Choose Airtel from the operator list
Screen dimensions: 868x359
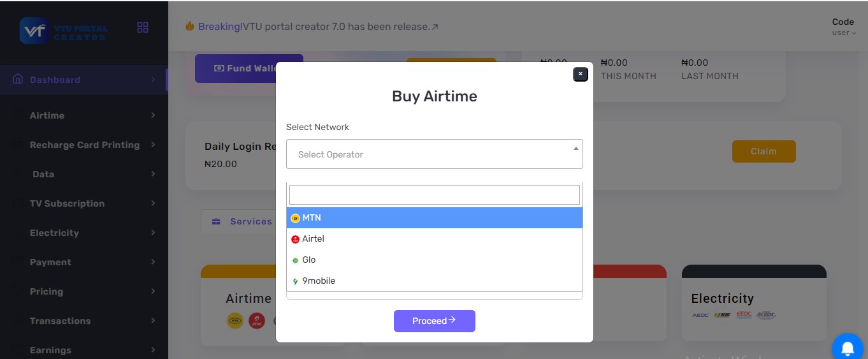point(435,238)
